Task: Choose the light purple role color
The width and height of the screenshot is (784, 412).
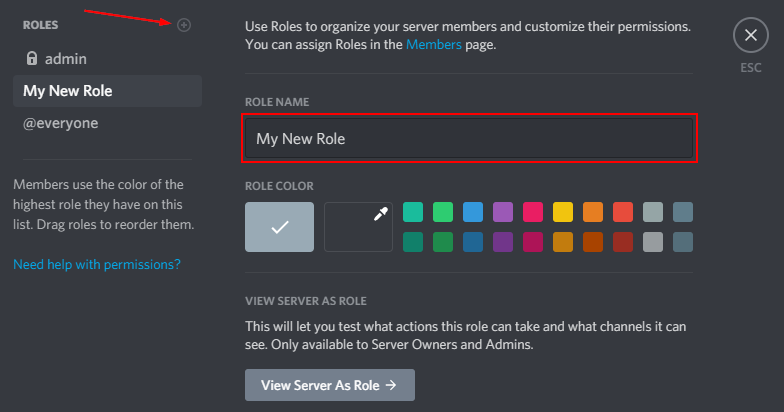Action: (x=503, y=212)
